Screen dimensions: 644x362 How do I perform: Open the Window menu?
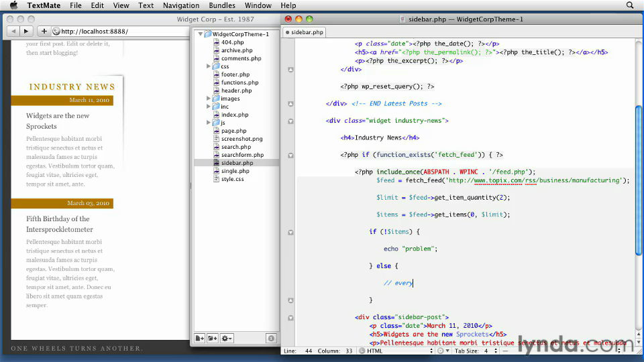(x=258, y=5)
